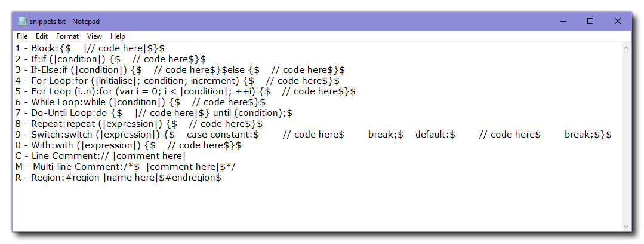Open the Help menu
This screenshot has height=244, width=644.
118,36
